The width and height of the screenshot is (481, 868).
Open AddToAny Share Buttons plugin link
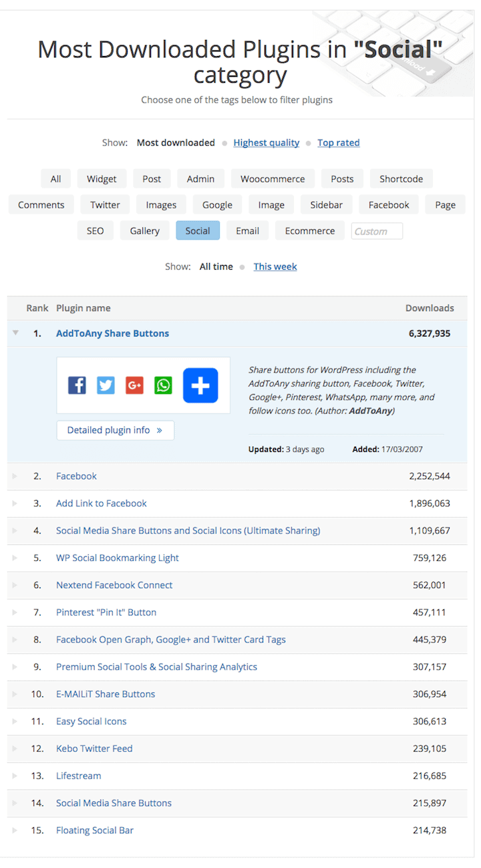tap(112, 333)
